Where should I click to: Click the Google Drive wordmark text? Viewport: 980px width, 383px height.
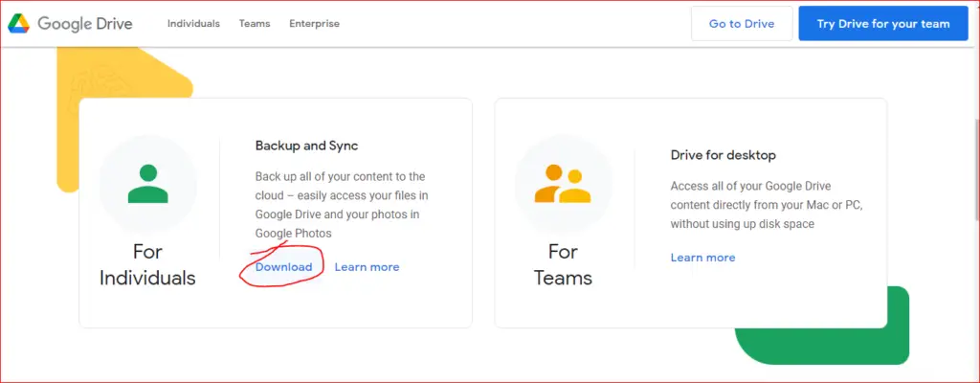coord(85,24)
